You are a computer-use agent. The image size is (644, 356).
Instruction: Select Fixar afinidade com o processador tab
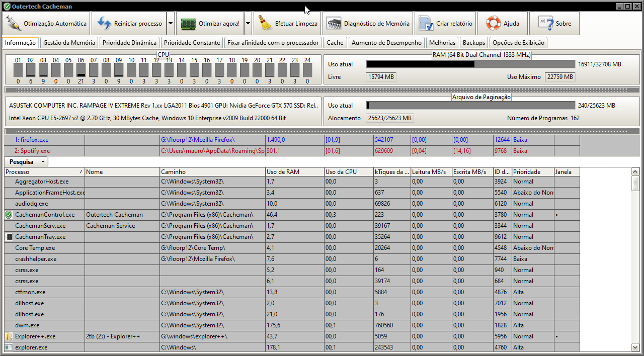pos(273,43)
